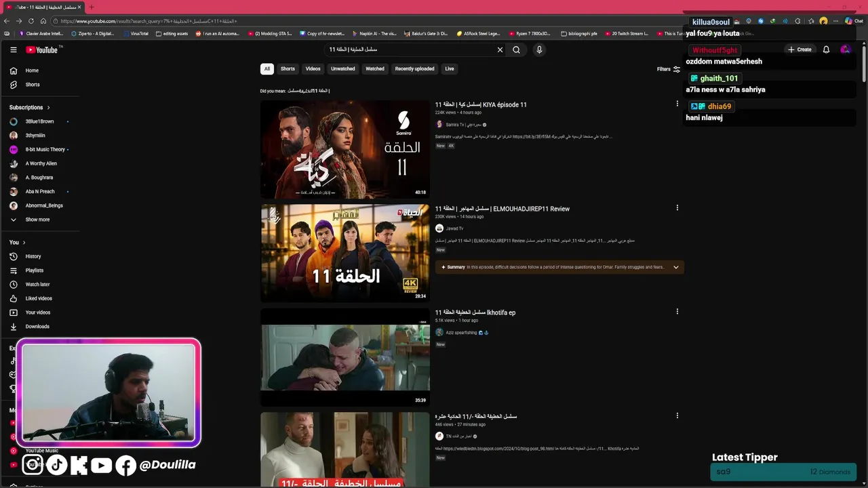Go back in the browser
Screen dimensions: 868x488
(7, 21)
